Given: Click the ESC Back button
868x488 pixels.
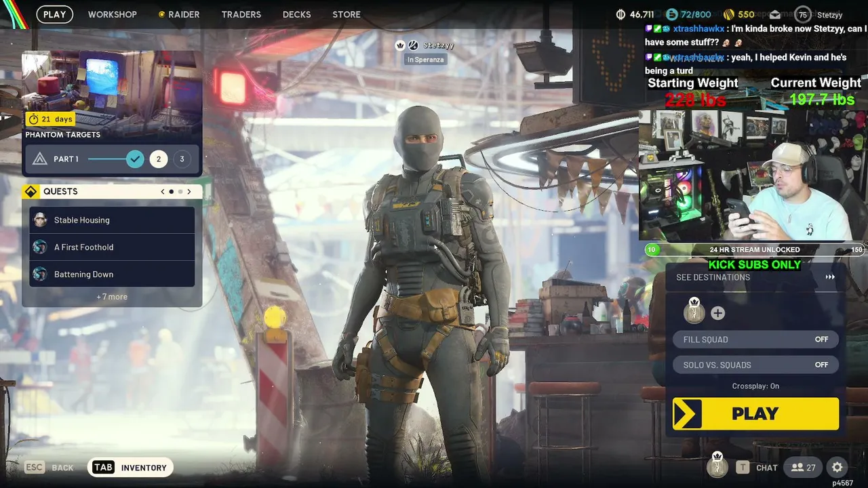Looking at the screenshot, I should [x=49, y=468].
